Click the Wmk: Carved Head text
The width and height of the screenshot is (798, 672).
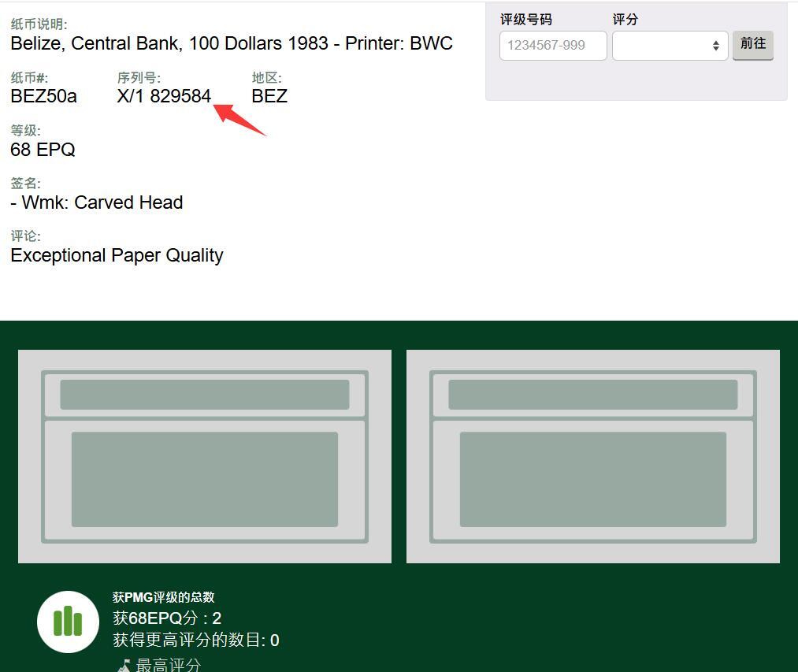(x=97, y=202)
